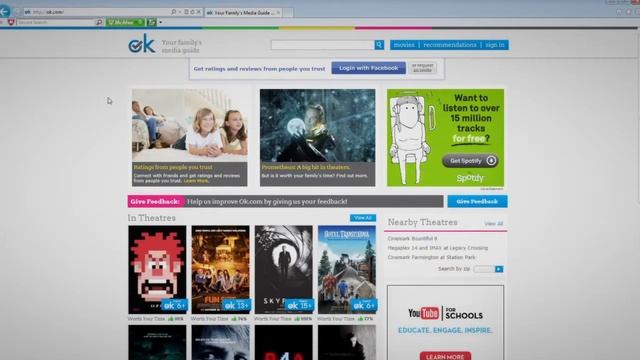Click the ok.com logo

pos(142,44)
